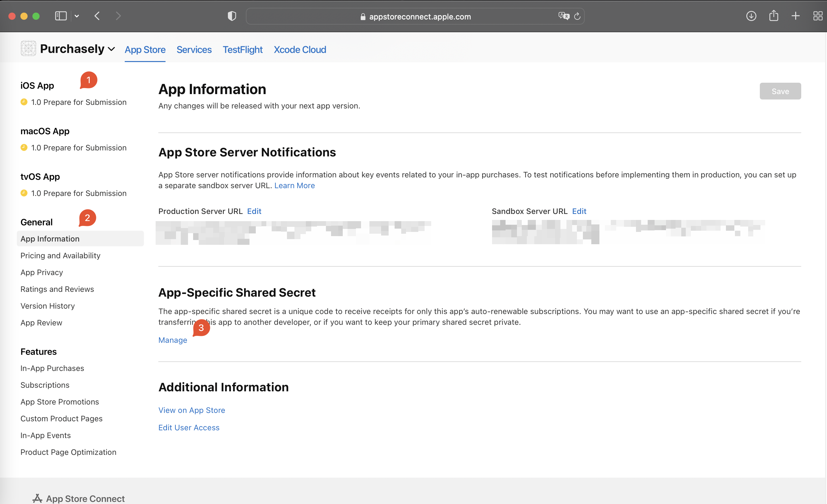Open App Review in sidebar
This screenshot has width=827, height=504.
(x=41, y=323)
